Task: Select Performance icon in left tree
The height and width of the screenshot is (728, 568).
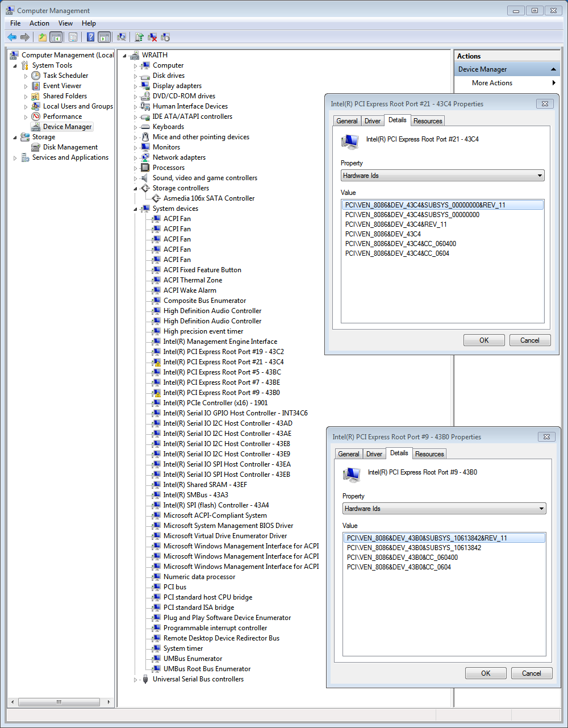Action: tap(36, 117)
